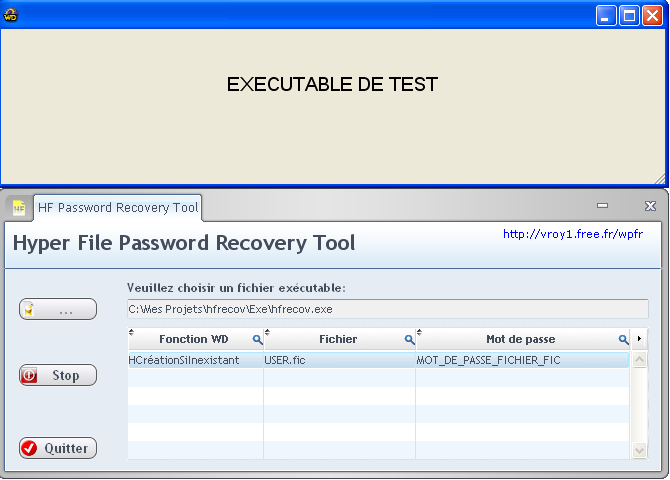670x480 pixels.
Task: Click the EXECUTABLE DE TEST label
Action: 332,85
